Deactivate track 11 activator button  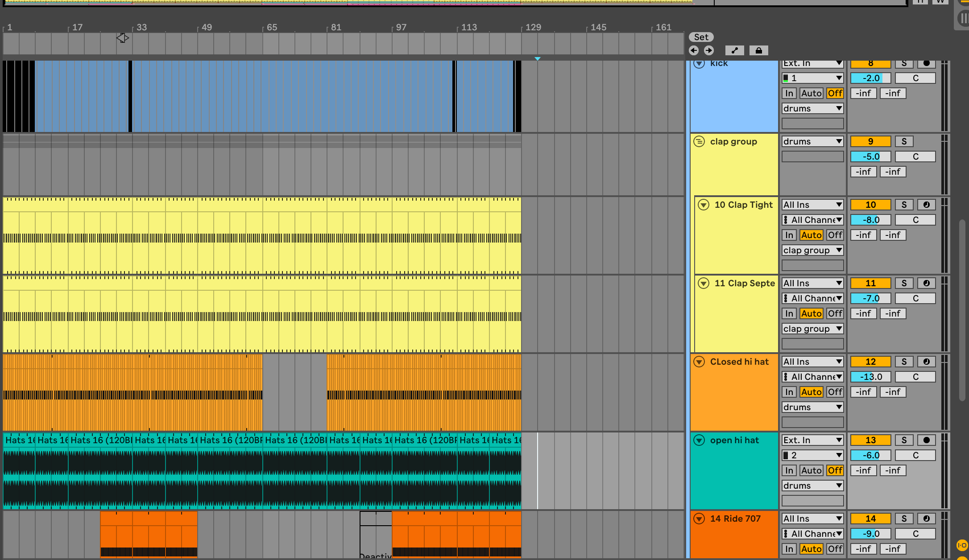tap(870, 283)
